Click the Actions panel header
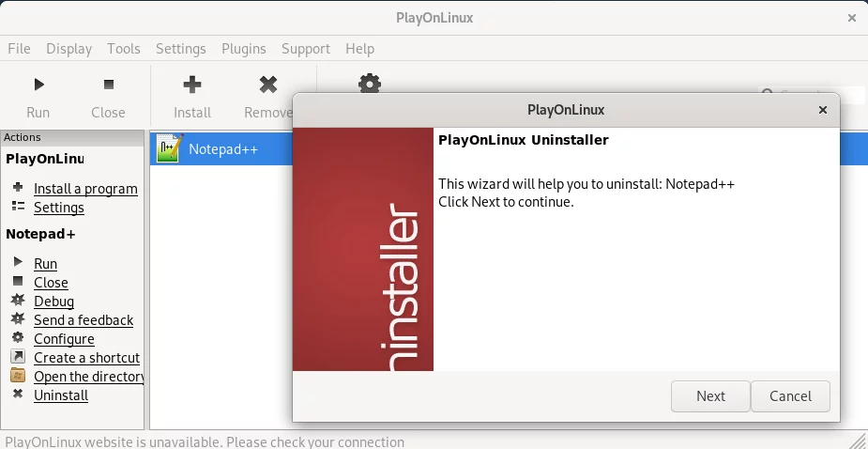 (x=72, y=137)
